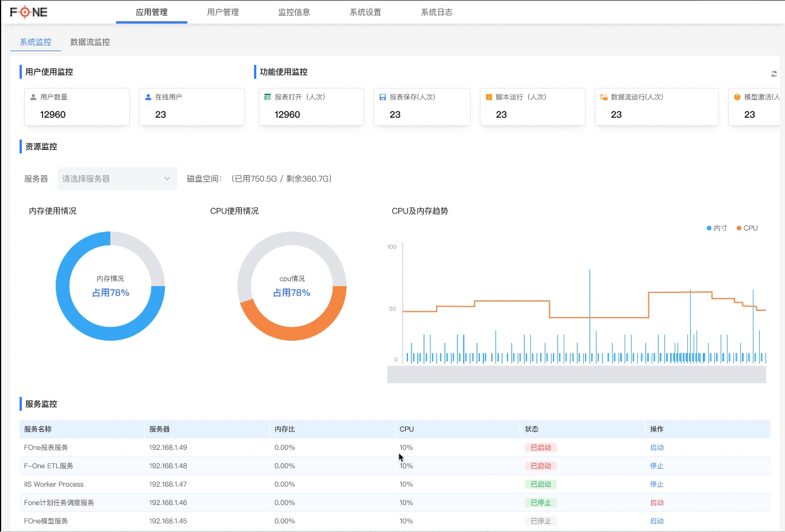
Task: Click the 报表保存 save icon
Action: 383,97
